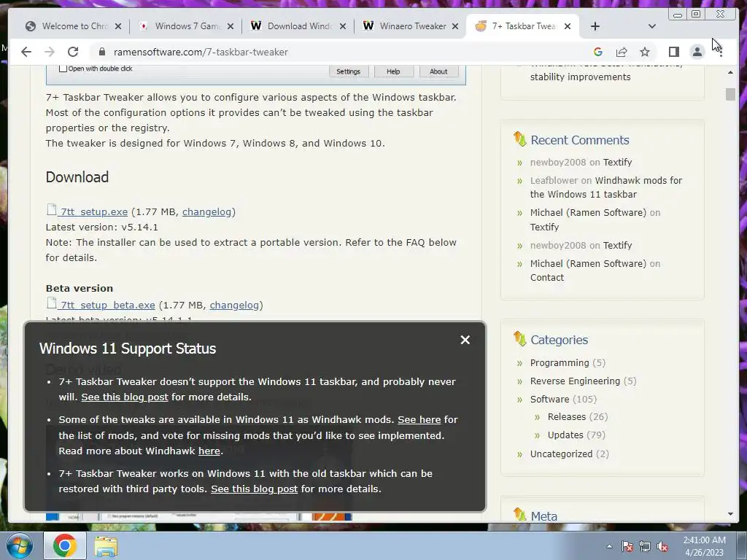
Task: Open the changelog link next to 7tt_setup.exe
Action: (x=206, y=211)
